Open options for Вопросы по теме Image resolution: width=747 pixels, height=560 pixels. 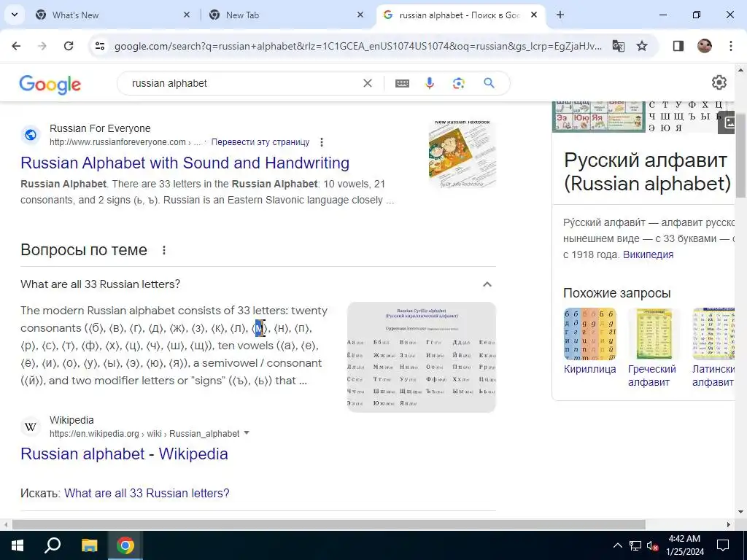click(164, 250)
